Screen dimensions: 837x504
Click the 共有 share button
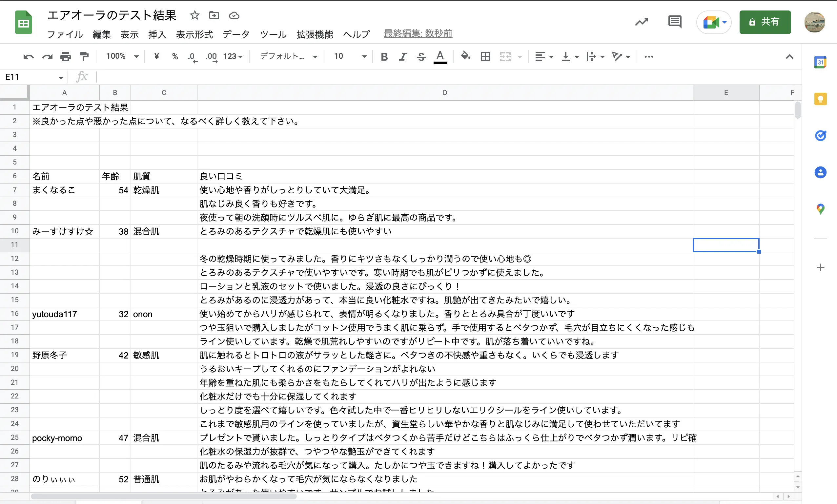click(765, 22)
